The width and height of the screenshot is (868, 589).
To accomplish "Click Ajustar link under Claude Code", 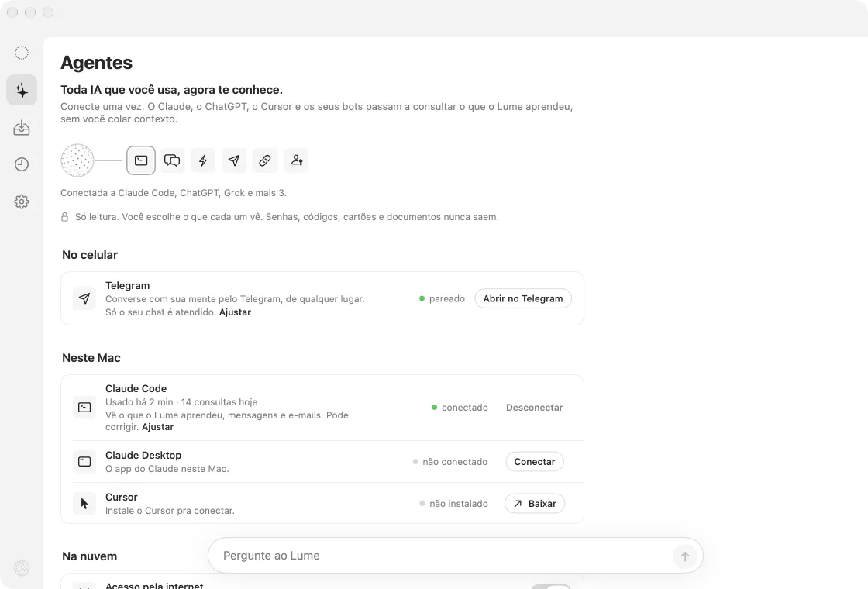I will pyautogui.click(x=158, y=427).
